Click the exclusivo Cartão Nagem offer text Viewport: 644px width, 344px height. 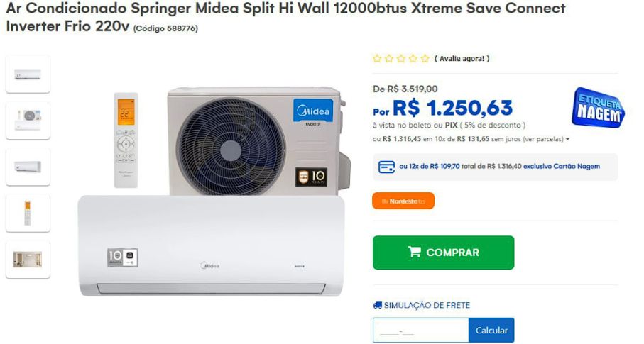(x=562, y=166)
